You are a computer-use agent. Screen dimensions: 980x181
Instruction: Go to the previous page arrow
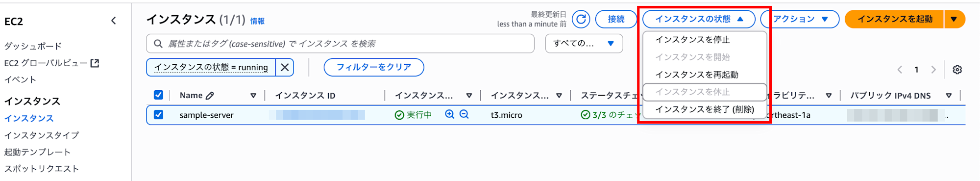[900, 70]
